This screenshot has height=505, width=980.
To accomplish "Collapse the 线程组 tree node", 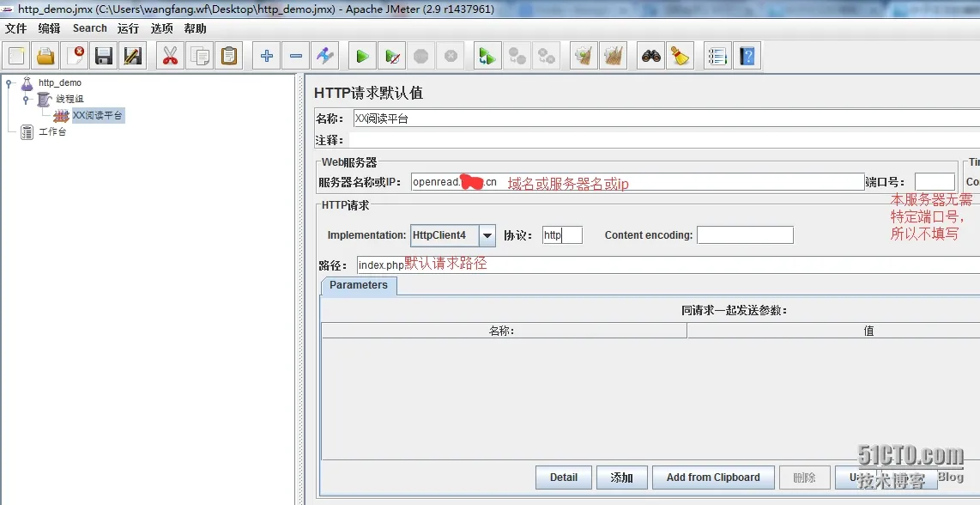I will click(26, 99).
